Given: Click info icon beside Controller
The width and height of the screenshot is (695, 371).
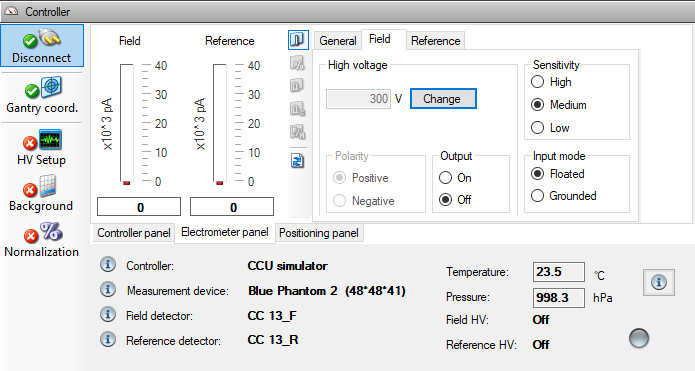Looking at the screenshot, I should (x=108, y=265).
